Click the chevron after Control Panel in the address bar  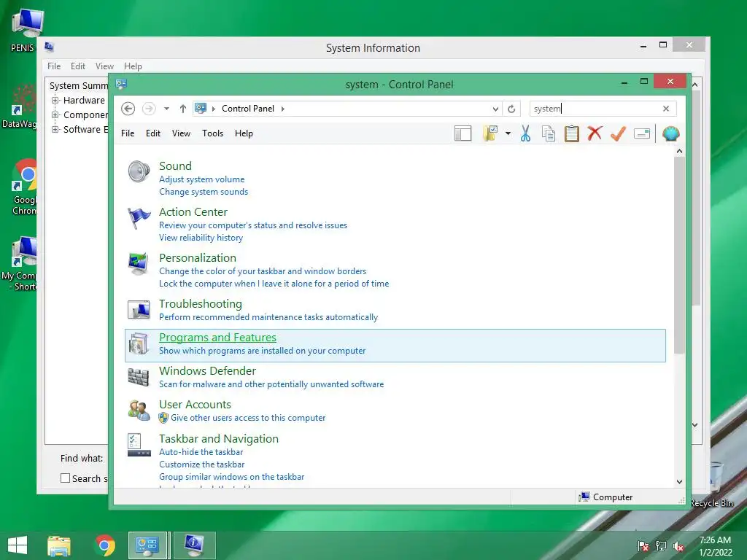click(282, 109)
